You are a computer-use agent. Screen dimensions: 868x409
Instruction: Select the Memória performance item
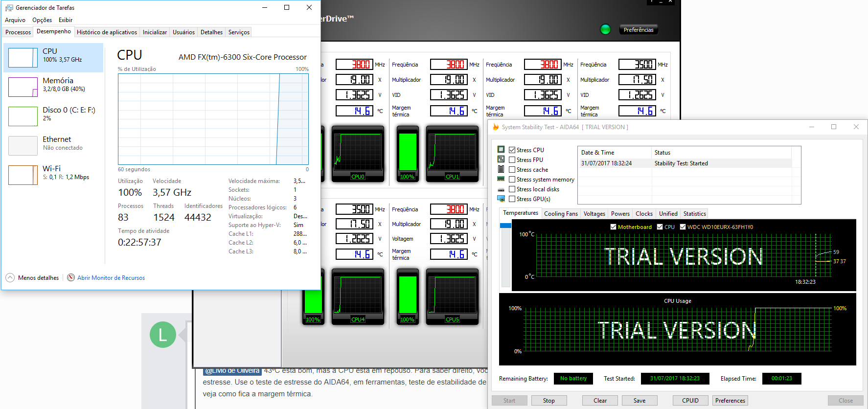53,87
